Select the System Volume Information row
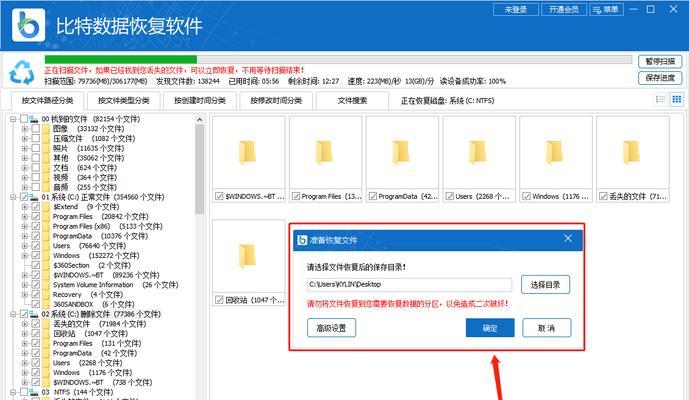689x400 pixels. coord(116,285)
